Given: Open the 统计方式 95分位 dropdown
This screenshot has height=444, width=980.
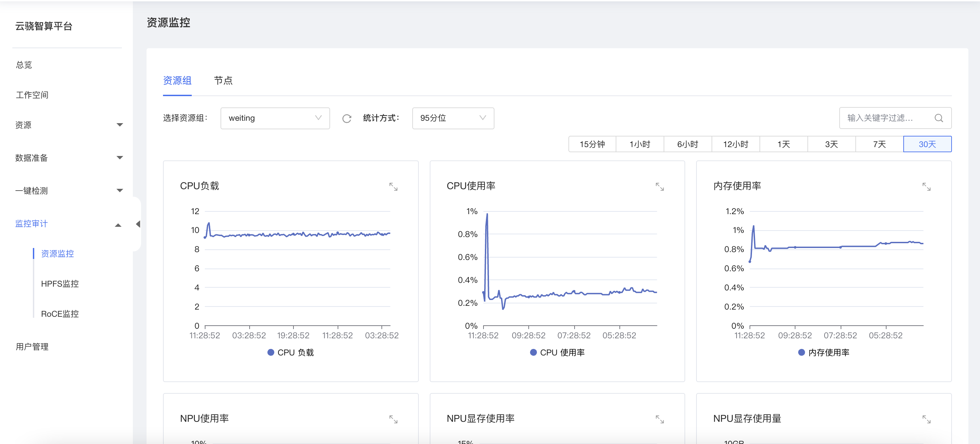Looking at the screenshot, I should coord(453,118).
